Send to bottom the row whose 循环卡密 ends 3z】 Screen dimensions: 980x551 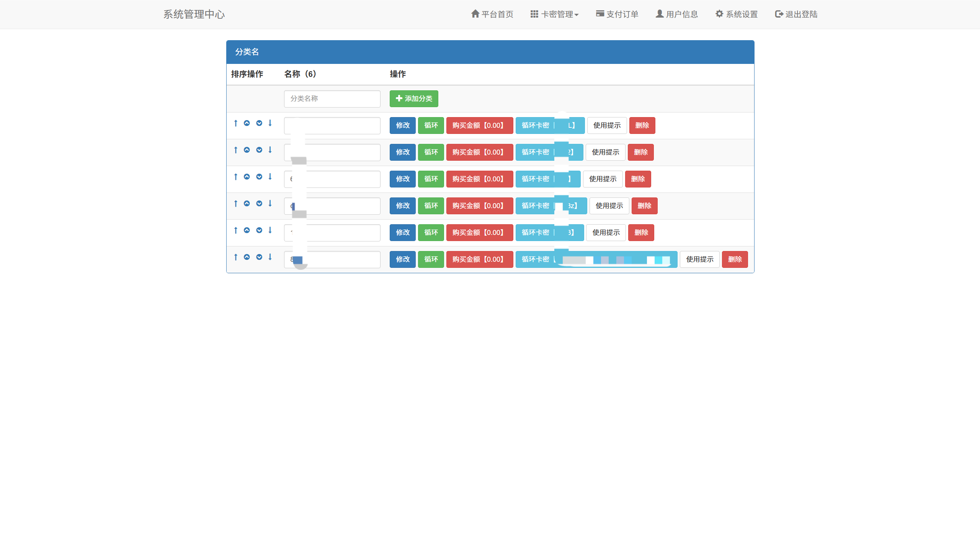pyautogui.click(x=270, y=204)
